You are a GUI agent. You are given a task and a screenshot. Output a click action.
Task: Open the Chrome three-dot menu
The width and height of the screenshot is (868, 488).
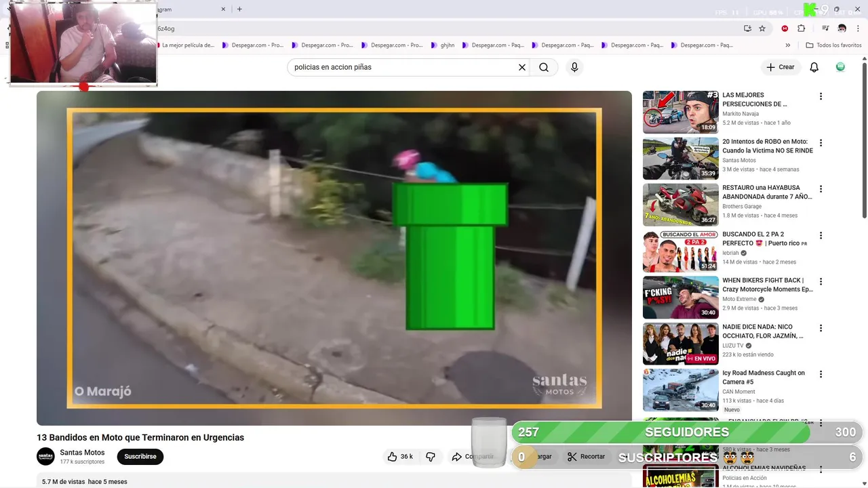click(x=858, y=28)
